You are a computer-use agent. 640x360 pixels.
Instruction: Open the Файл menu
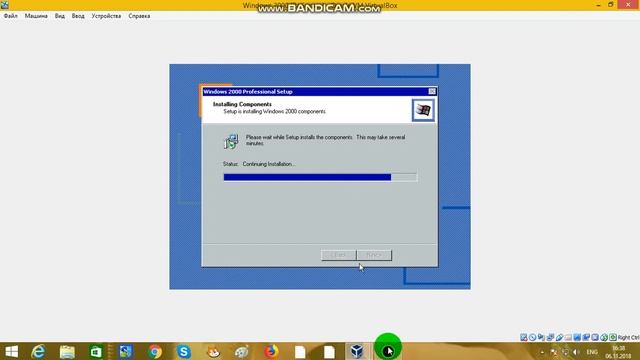click(x=11, y=16)
